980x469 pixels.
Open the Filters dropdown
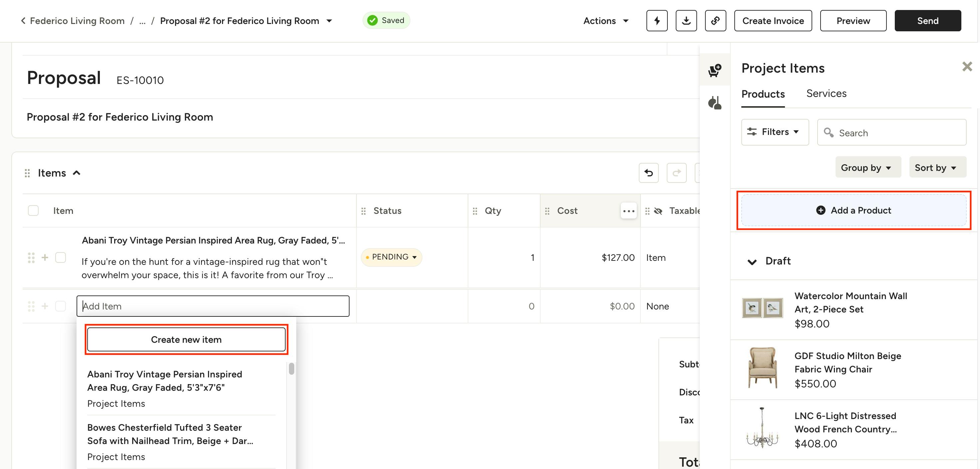775,132
